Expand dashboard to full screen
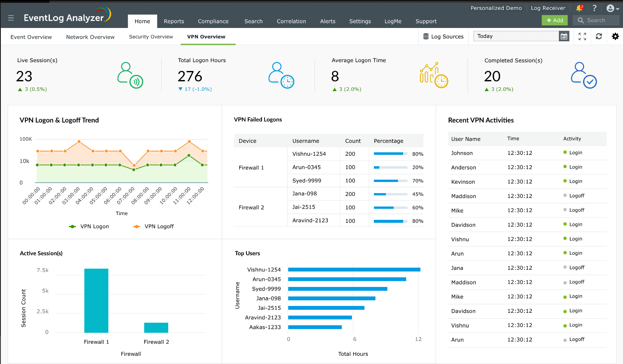 582,37
